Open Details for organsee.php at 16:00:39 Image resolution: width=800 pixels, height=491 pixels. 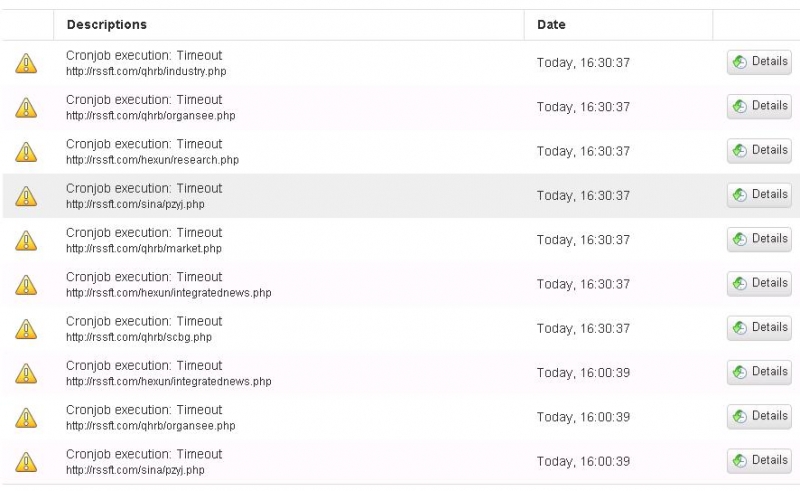[x=759, y=416]
